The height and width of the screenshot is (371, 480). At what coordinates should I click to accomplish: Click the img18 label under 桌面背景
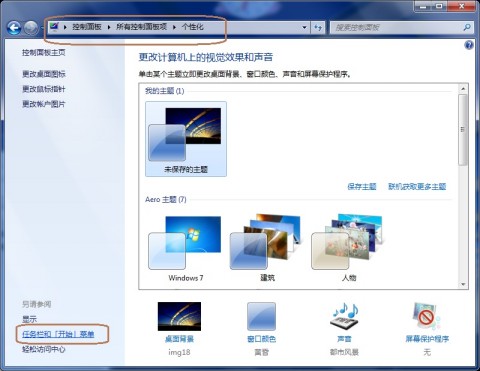pyautogui.click(x=179, y=352)
